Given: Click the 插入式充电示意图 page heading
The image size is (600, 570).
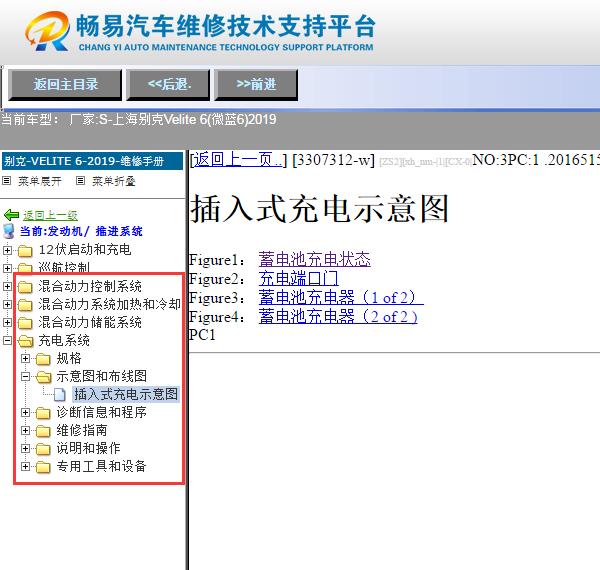Looking at the screenshot, I should point(319,209).
